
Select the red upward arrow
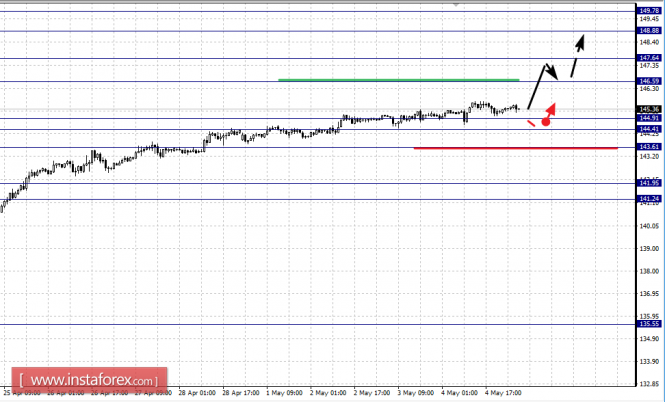(x=550, y=110)
